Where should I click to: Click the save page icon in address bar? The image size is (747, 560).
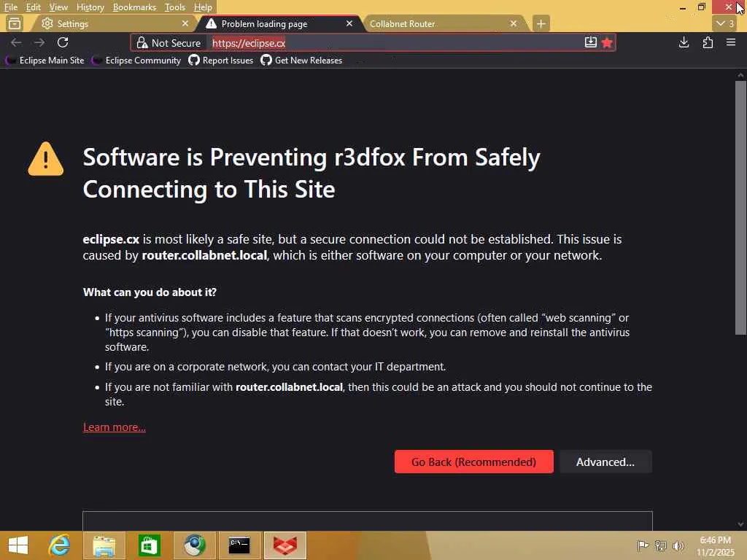590,42
